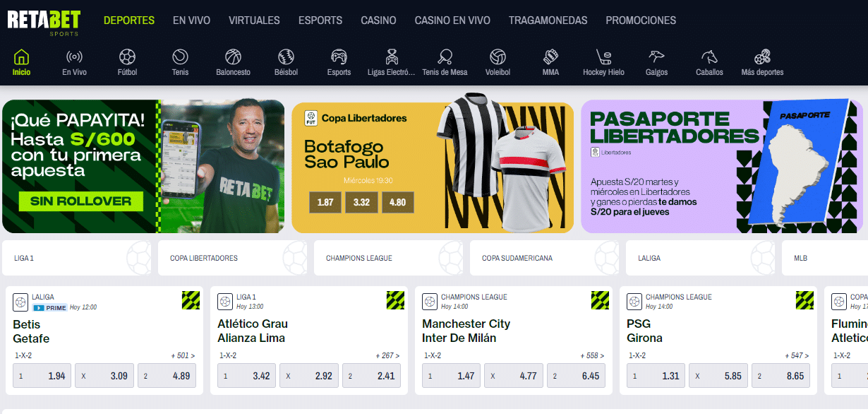Open the Pasaporte Libertadores promo banner
Screen dimensions: 868x414
click(722, 166)
